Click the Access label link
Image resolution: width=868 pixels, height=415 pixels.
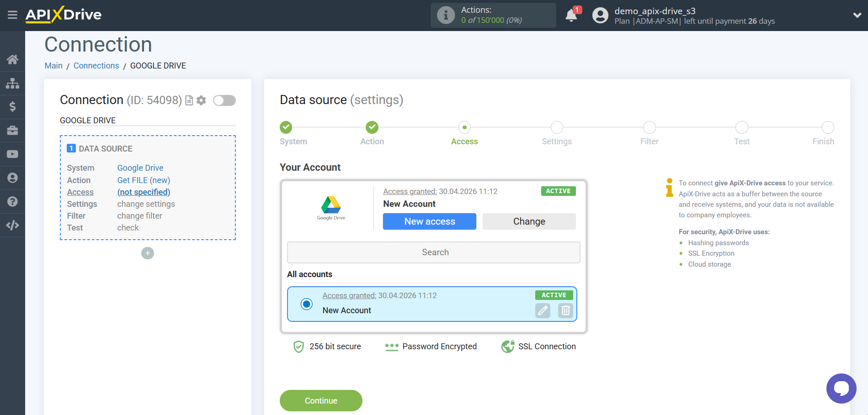(x=80, y=192)
